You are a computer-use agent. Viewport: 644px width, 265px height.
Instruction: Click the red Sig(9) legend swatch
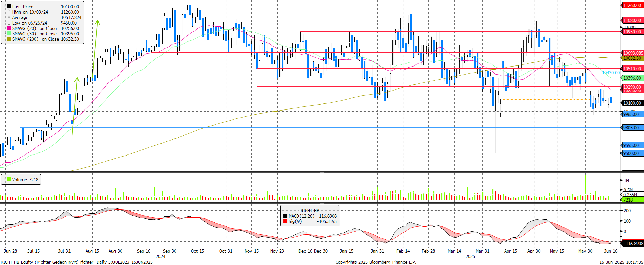coord(285,221)
